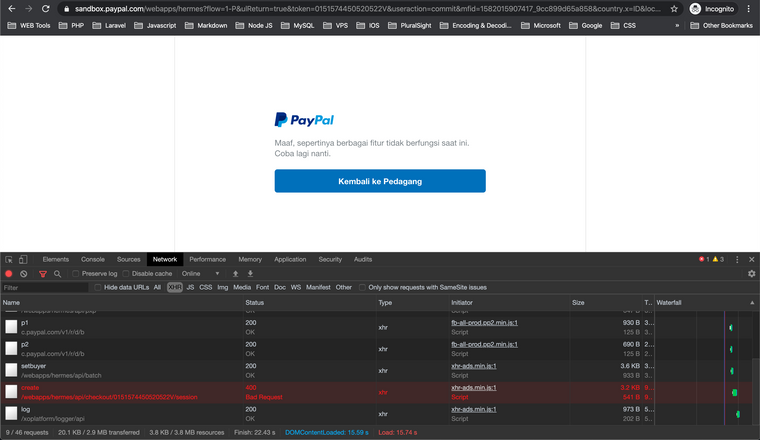760x440 pixels.
Task: Check Only show requests with SameSite issues
Action: 362,287
